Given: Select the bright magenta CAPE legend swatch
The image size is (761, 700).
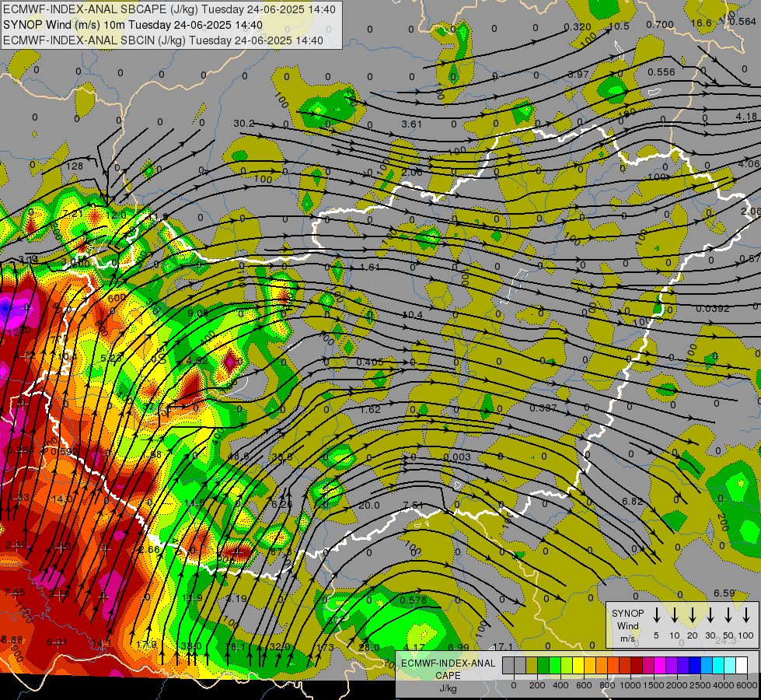Looking at the screenshot, I should [x=660, y=665].
